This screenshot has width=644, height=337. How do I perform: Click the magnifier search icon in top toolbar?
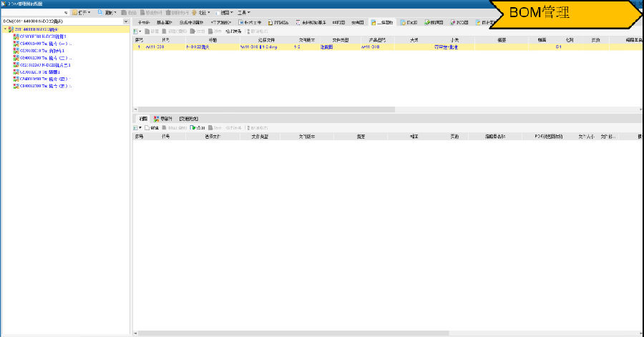click(100, 13)
